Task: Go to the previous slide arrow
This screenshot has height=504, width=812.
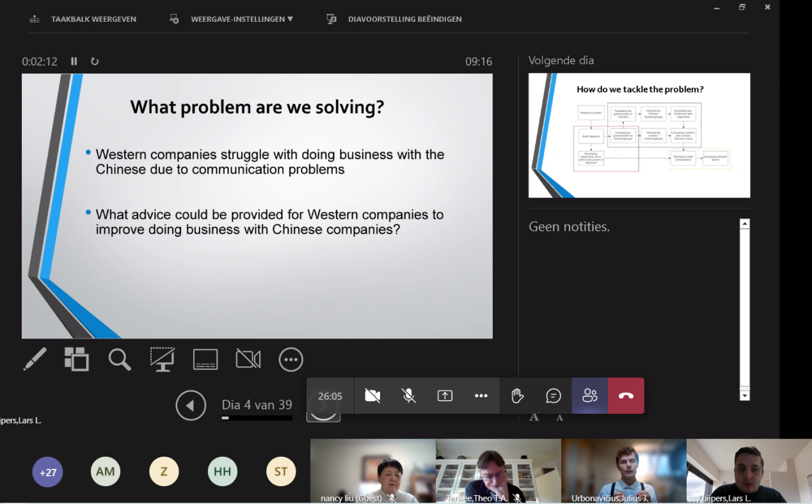Action: 191,406
